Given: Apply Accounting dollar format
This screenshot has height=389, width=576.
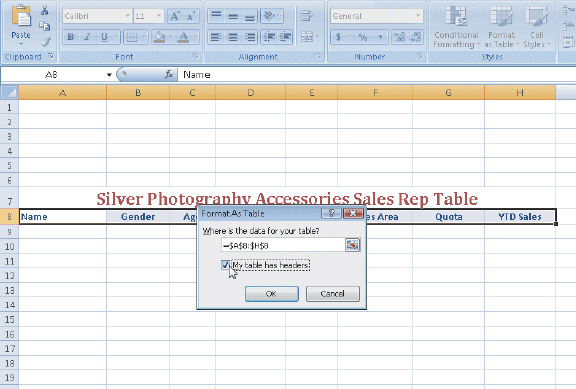Looking at the screenshot, I should pos(338,37).
